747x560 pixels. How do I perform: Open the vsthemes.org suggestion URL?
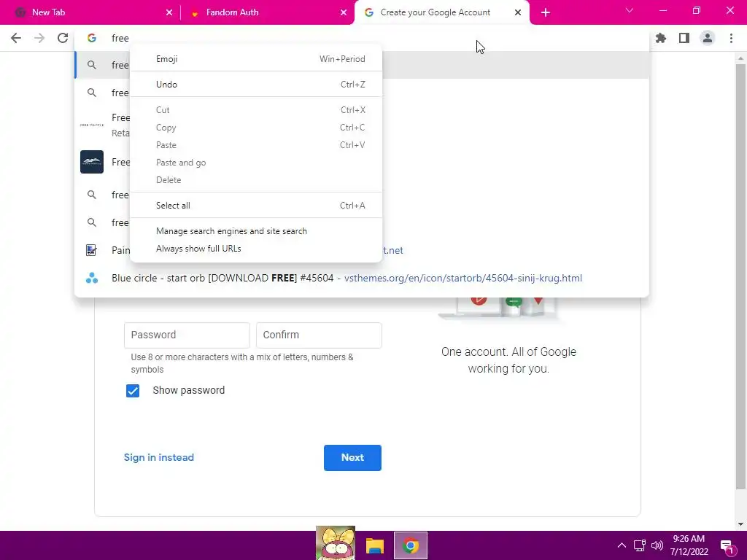[x=463, y=278]
